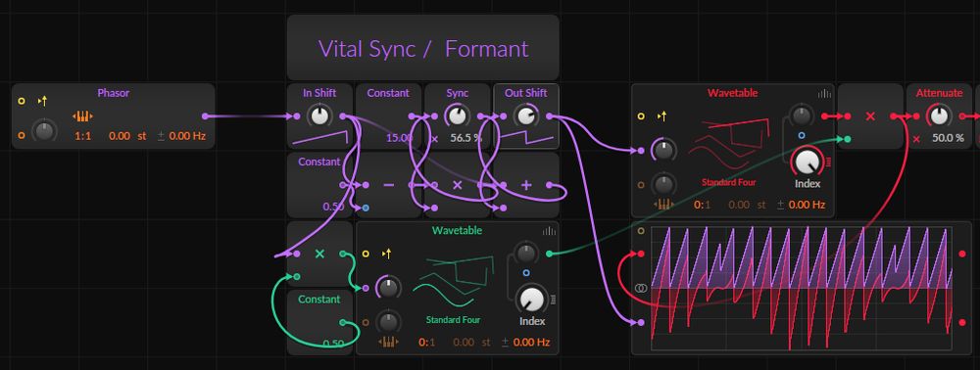Click the green Wavetable 0.00 Hz value
Image resolution: width=980 pixels, height=370 pixels.
pos(531,342)
